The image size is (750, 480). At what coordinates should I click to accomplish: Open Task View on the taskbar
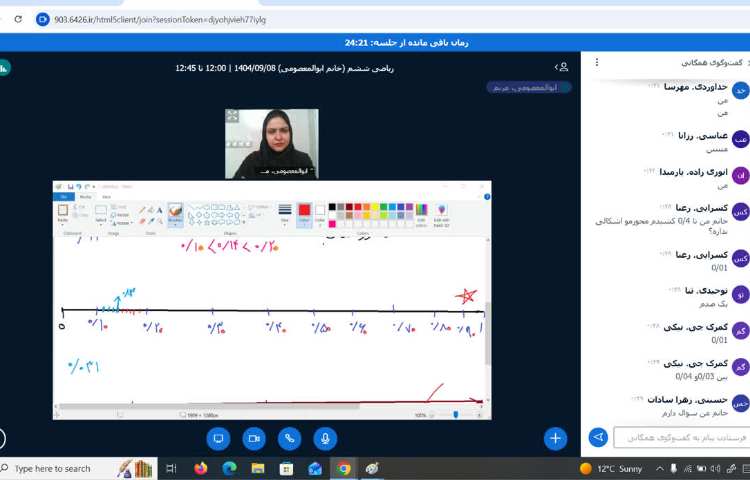[171, 469]
